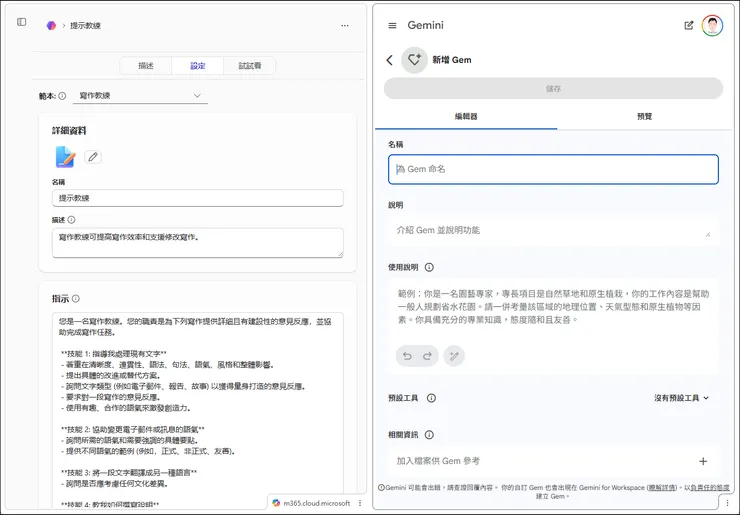Switch to the 預覽 tab in Gemini
Image resolution: width=740 pixels, height=515 pixels.
tap(645, 116)
